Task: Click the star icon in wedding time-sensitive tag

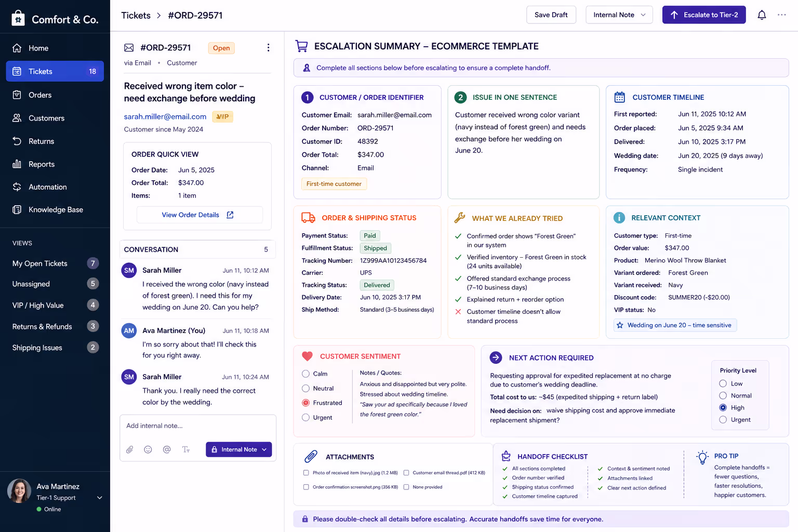Action: pos(620,325)
